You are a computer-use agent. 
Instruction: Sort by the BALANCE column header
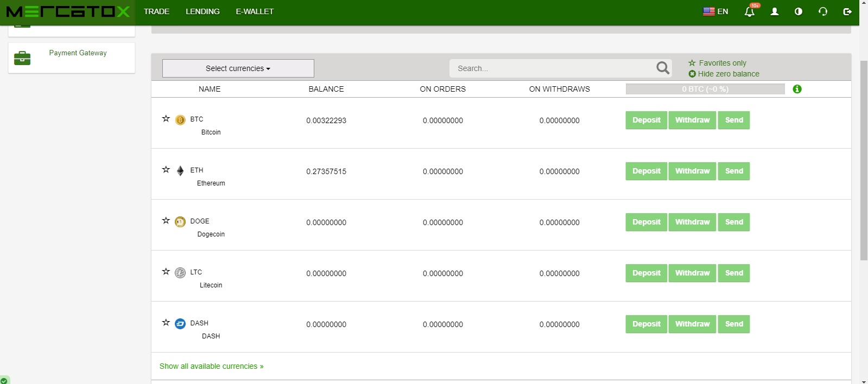pyautogui.click(x=326, y=89)
